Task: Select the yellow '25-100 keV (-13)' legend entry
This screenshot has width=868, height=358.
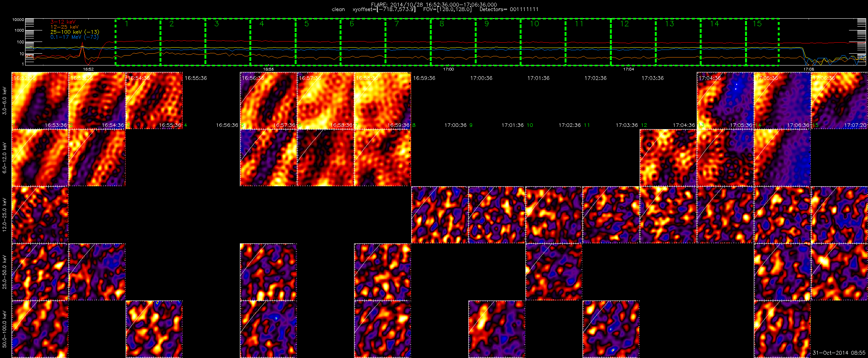Action: pos(75,32)
